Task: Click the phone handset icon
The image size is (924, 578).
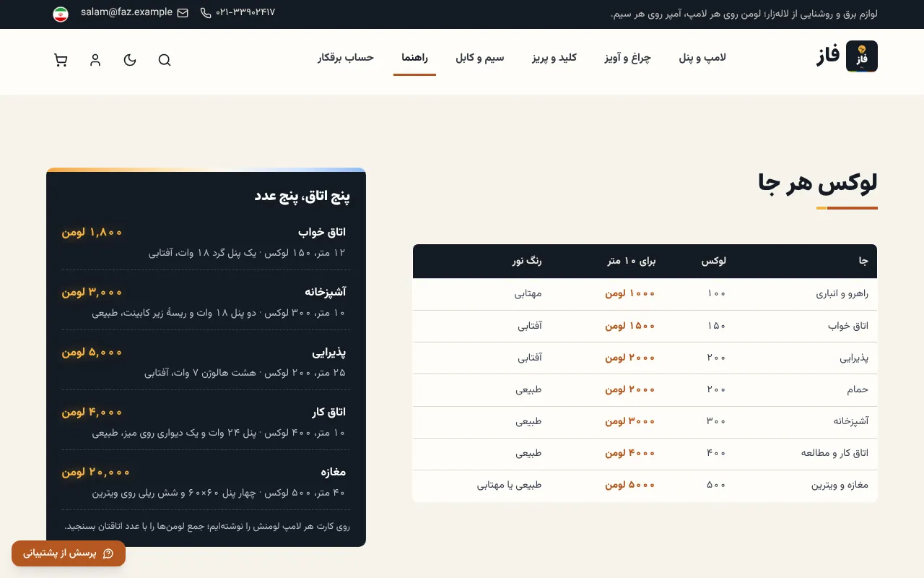Action: [x=206, y=13]
